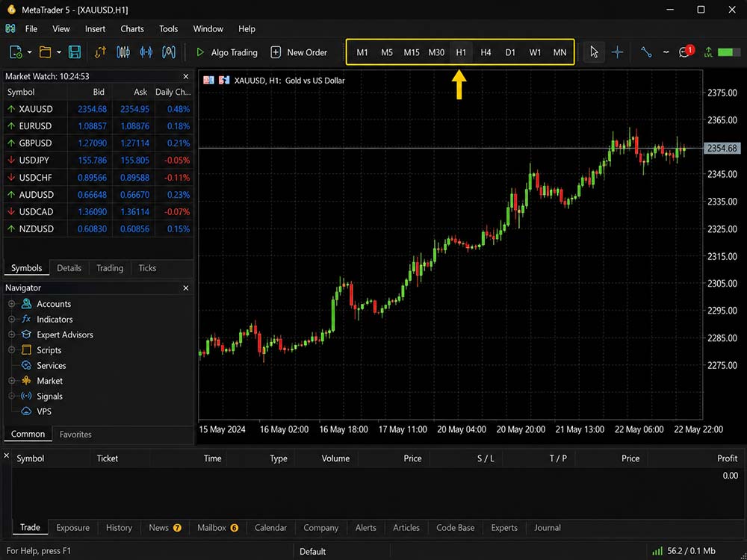Screen dimensions: 747x560
Task: Open the Tools menu
Action: (x=168, y=29)
